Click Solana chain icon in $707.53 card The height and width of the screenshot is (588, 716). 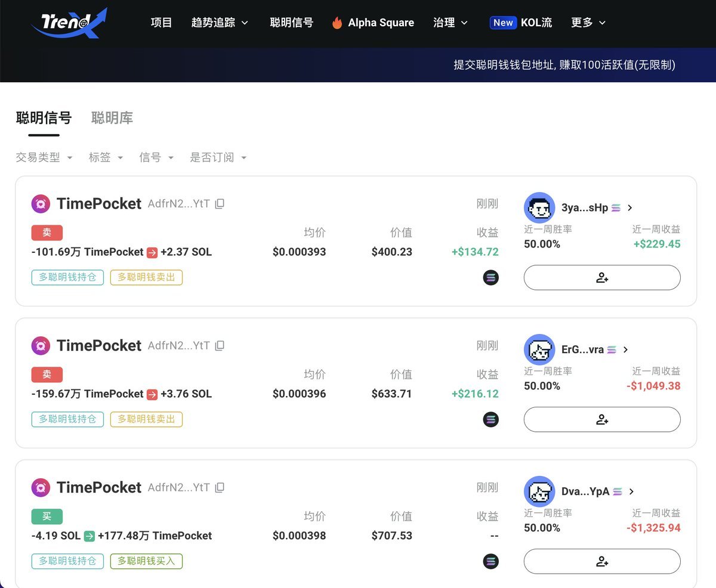(490, 561)
